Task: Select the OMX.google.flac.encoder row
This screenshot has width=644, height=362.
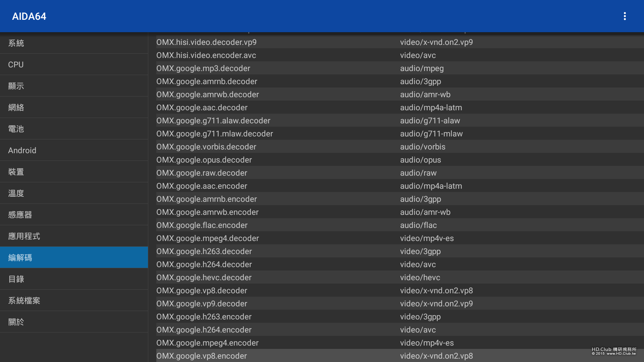Action: (202, 225)
